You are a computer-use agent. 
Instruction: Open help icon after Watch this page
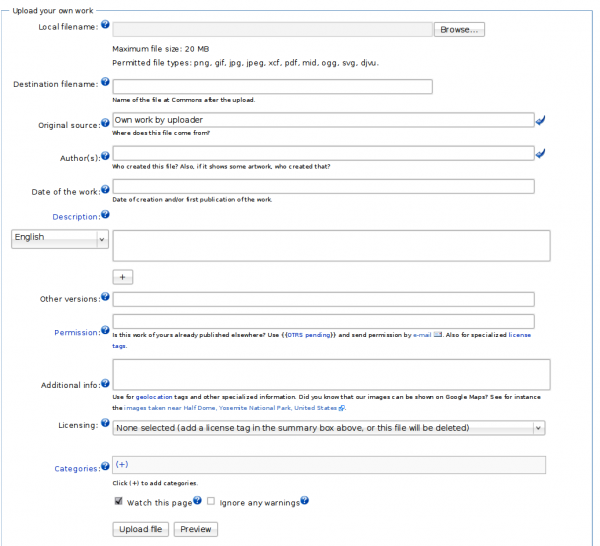point(197,500)
